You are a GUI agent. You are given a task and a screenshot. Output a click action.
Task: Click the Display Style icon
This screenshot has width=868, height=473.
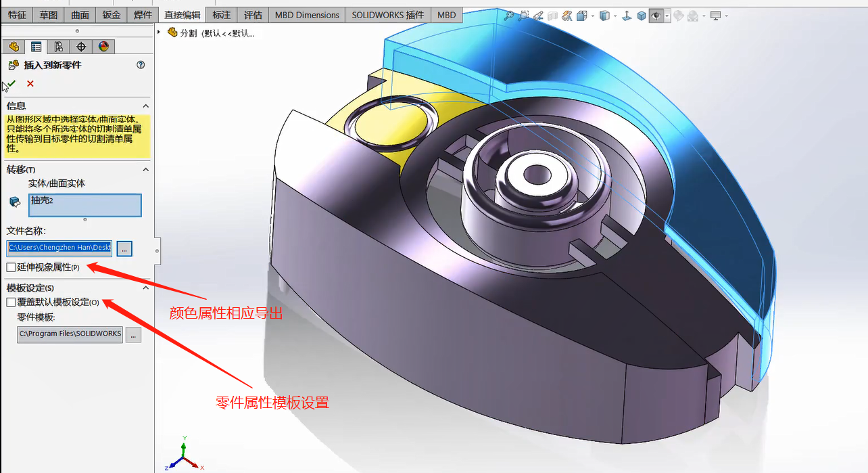point(605,16)
